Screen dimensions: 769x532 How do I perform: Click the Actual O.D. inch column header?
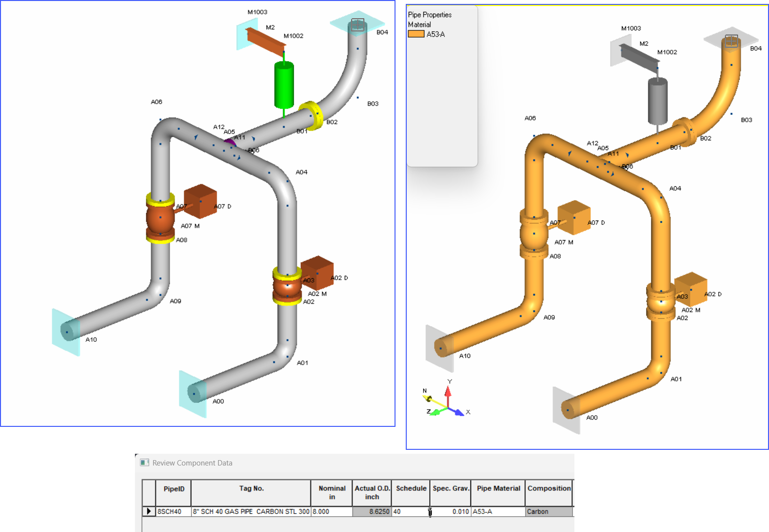(372, 493)
